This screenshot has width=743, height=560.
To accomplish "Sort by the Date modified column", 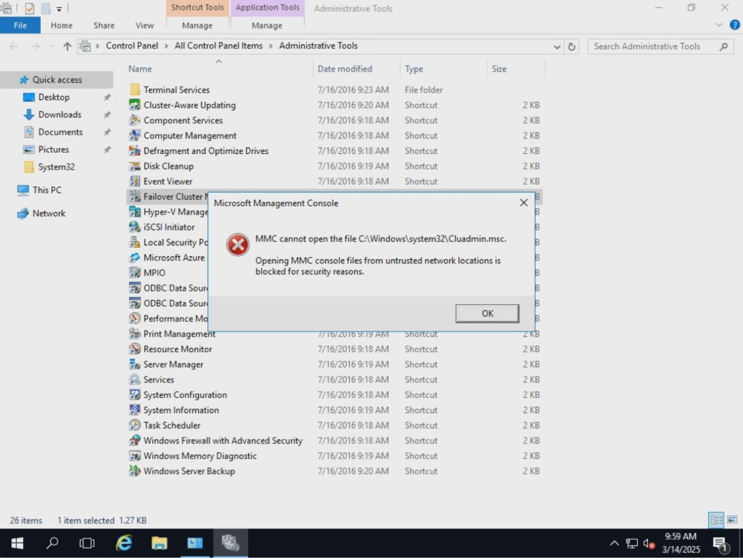I will tap(344, 69).
